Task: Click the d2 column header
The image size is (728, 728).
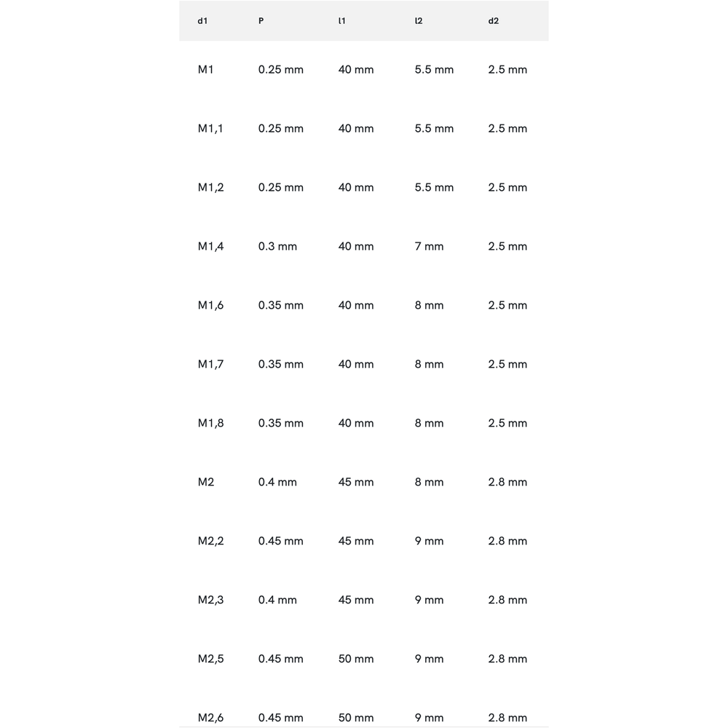Action: click(x=494, y=21)
